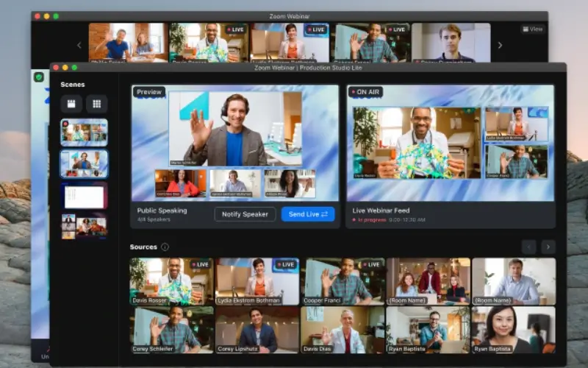Select Ryan Baptista source showing a woman
The height and width of the screenshot is (368, 588).
(x=514, y=330)
